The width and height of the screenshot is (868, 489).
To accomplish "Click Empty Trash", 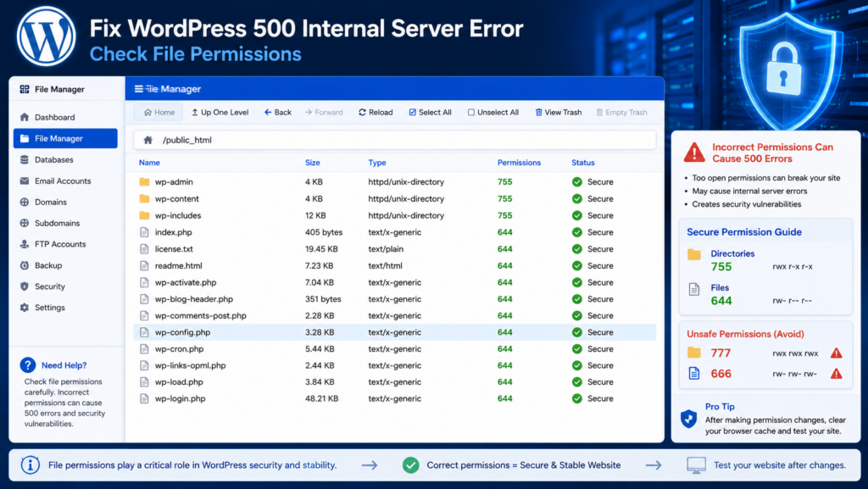I will pos(621,113).
